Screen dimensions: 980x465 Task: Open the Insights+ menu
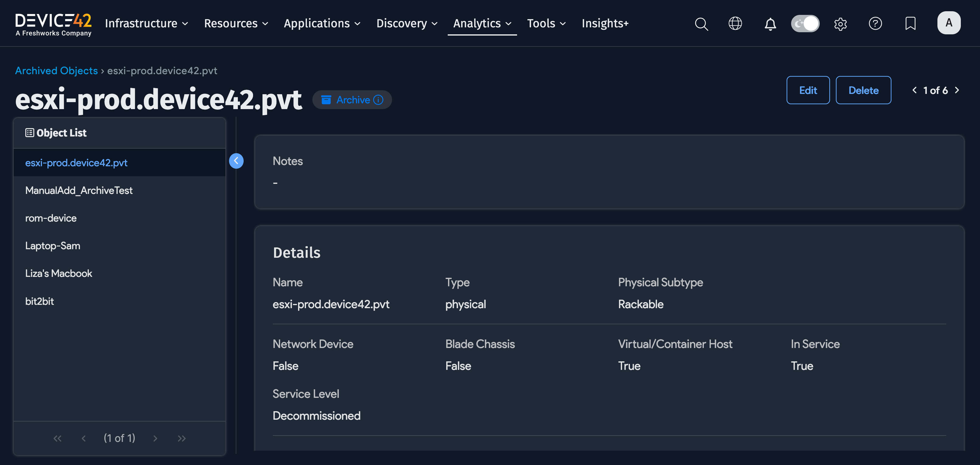(605, 23)
